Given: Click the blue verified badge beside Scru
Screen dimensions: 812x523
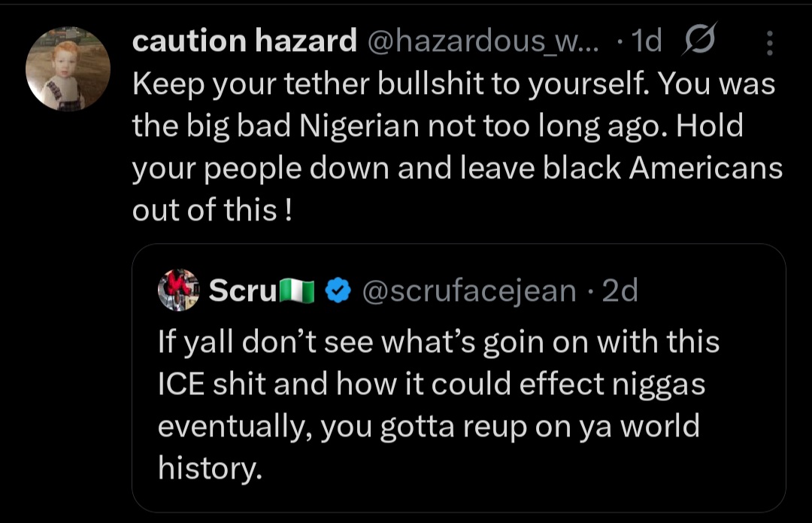Looking at the screenshot, I should (338, 290).
